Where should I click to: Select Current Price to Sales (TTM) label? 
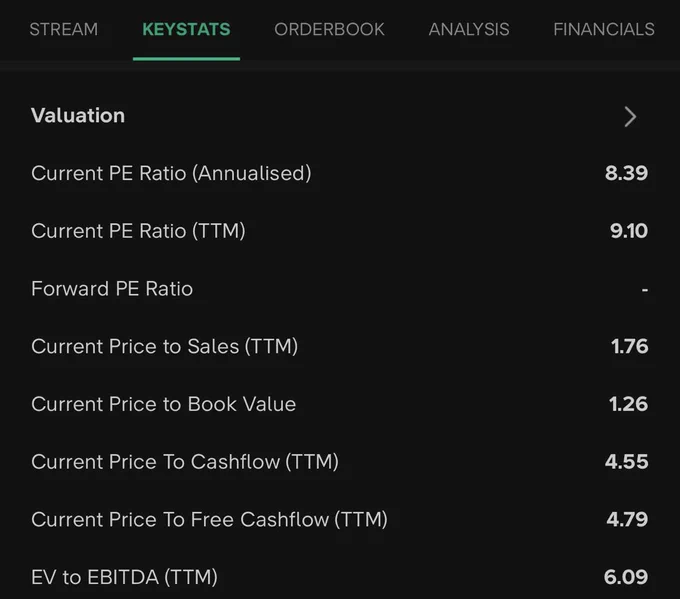click(164, 346)
